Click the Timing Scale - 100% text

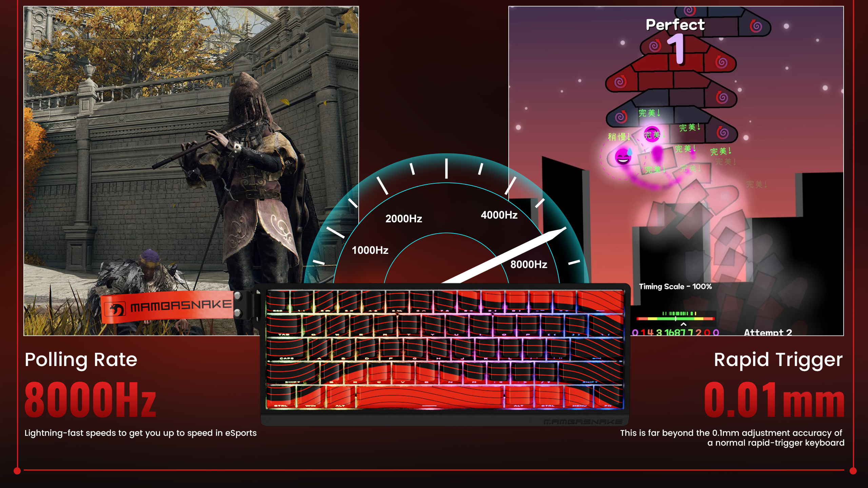(x=675, y=287)
